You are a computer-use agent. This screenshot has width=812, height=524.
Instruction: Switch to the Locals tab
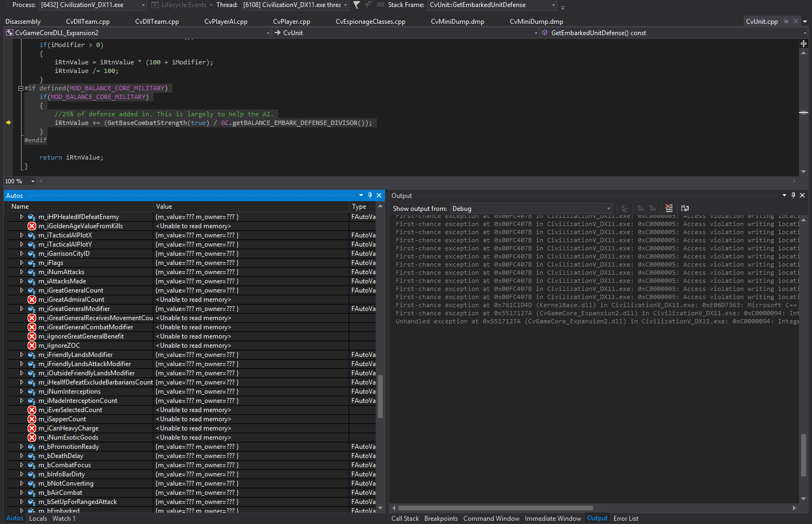[x=38, y=518]
